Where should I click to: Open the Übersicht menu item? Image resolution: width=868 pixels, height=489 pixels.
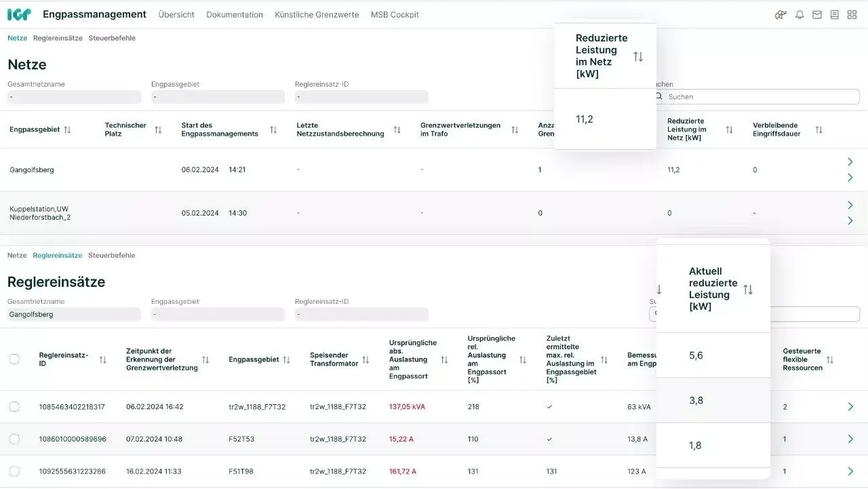[176, 15]
